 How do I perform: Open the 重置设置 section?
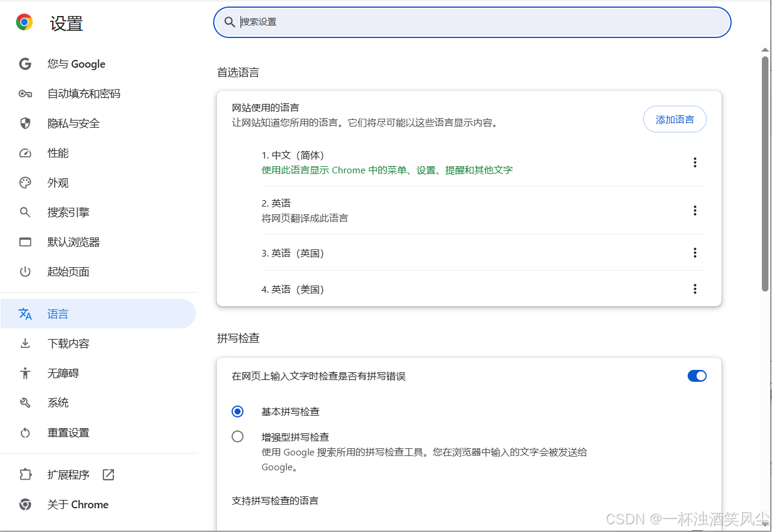[98, 433]
